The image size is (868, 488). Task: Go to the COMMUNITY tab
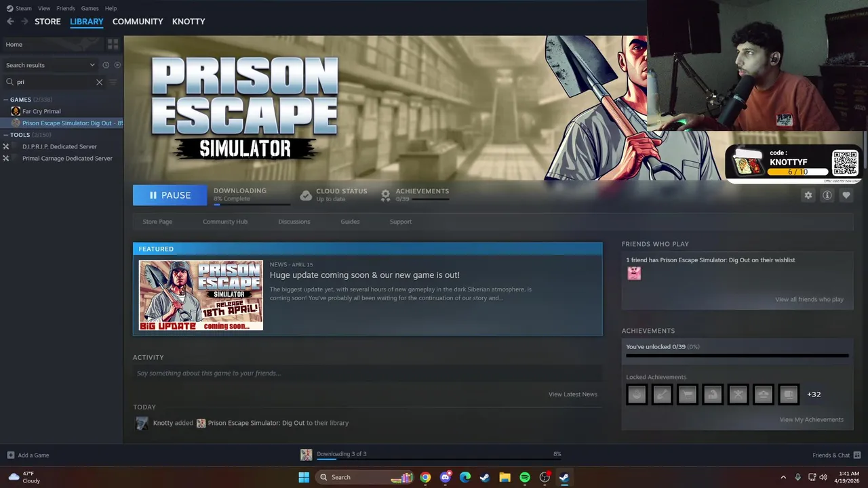(x=138, y=22)
